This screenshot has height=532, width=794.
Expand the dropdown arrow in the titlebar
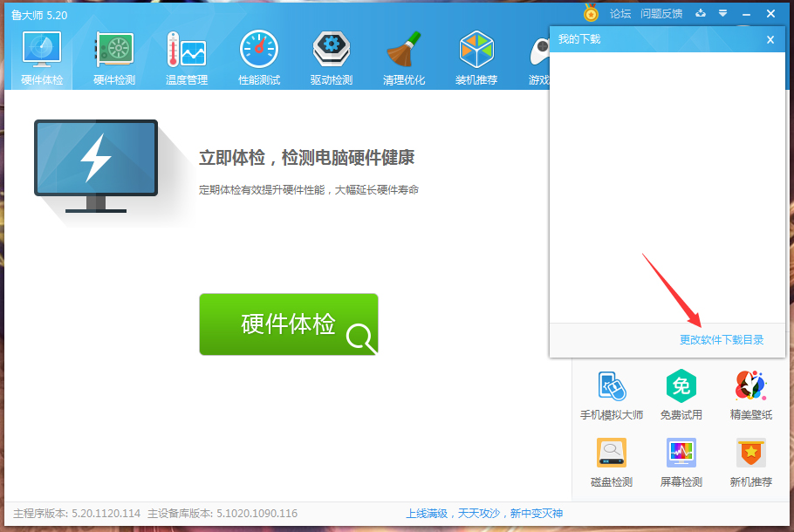click(x=722, y=14)
